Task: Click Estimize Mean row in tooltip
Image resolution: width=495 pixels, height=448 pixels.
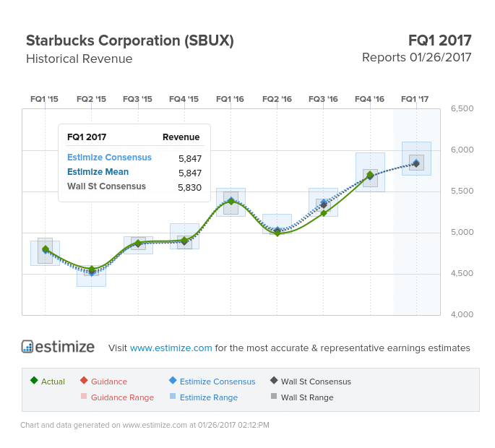Action: tap(134, 172)
